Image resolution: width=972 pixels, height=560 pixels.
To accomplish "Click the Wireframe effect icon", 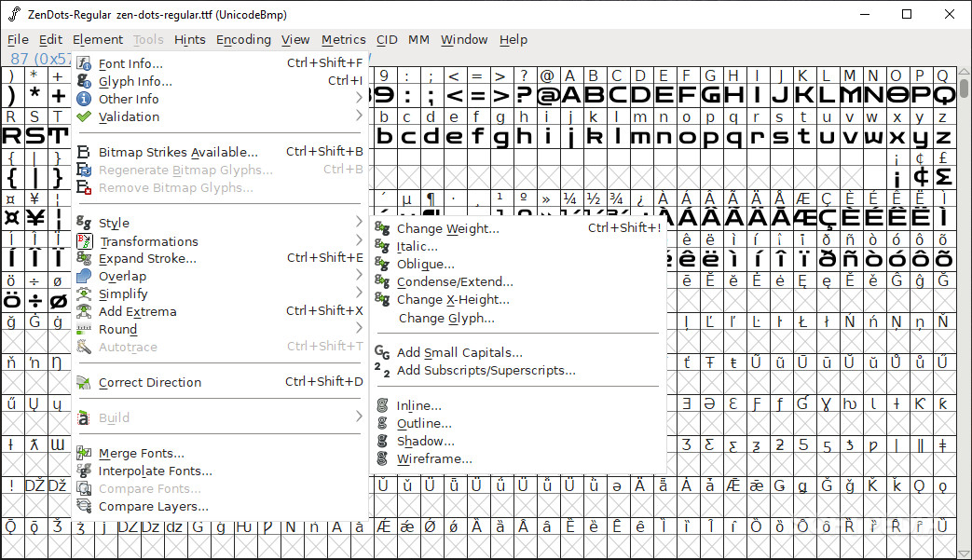I will pyautogui.click(x=382, y=459).
